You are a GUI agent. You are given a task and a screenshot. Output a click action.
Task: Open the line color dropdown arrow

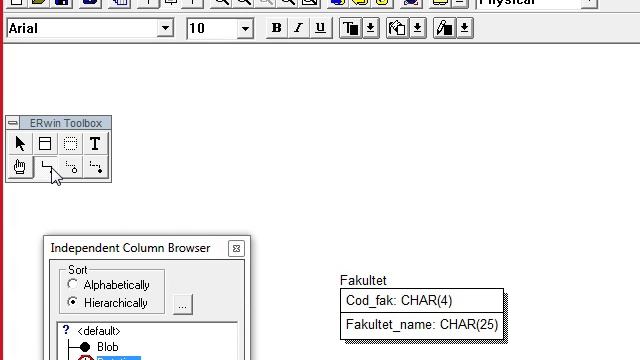(x=464, y=28)
